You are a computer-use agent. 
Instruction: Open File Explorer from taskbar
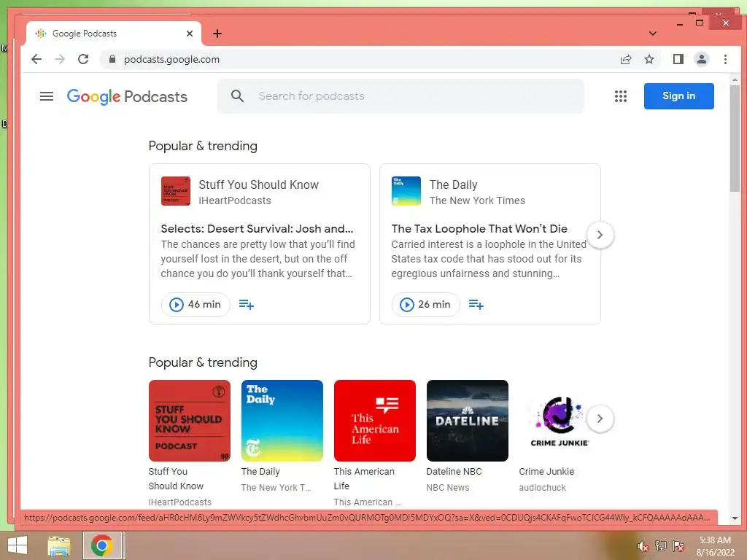(58, 545)
